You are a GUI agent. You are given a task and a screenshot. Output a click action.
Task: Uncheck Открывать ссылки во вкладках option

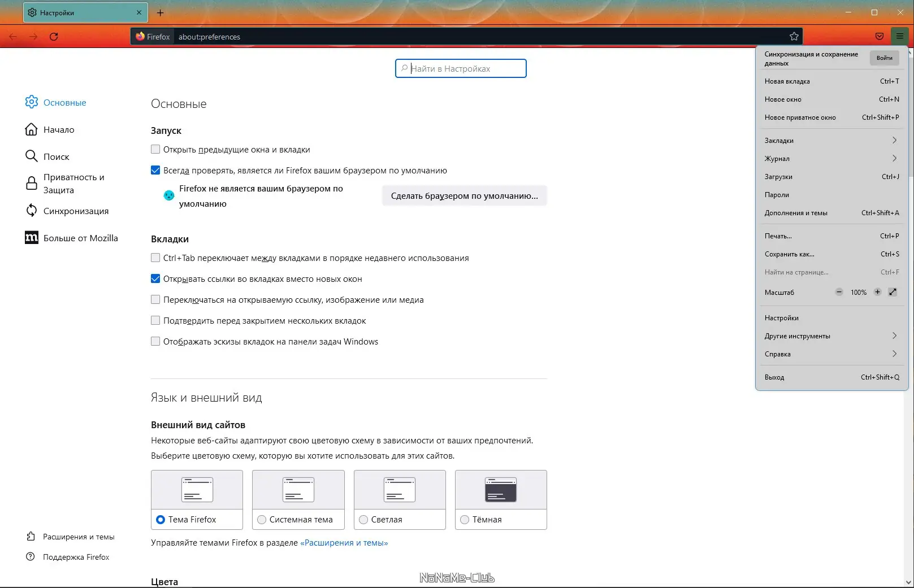tap(155, 279)
